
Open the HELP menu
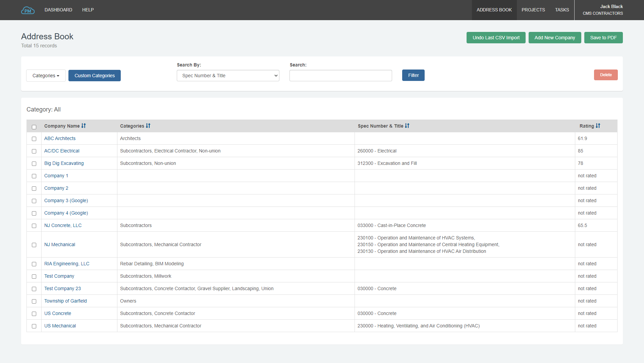tap(88, 10)
